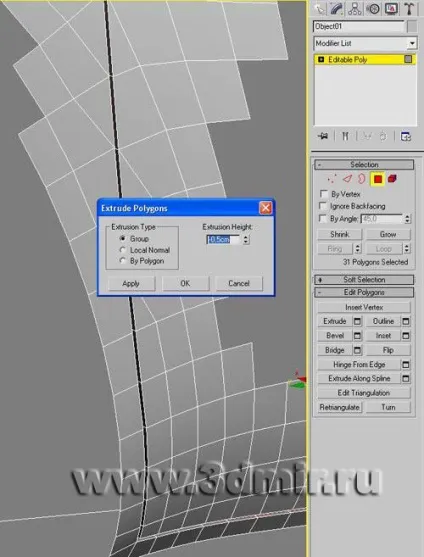Toggle Show End Result icon
The height and width of the screenshot is (557, 424).
[x=345, y=136]
